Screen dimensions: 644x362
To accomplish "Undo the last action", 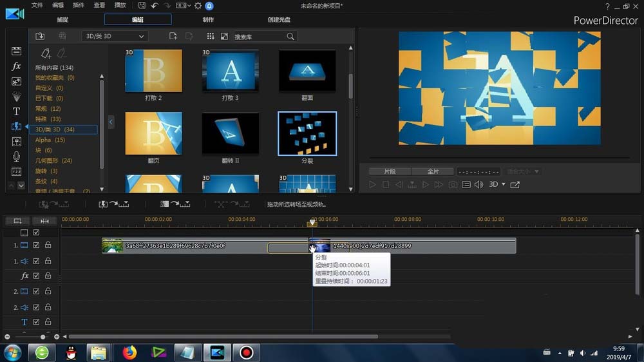I will pyautogui.click(x=155, y=5).
